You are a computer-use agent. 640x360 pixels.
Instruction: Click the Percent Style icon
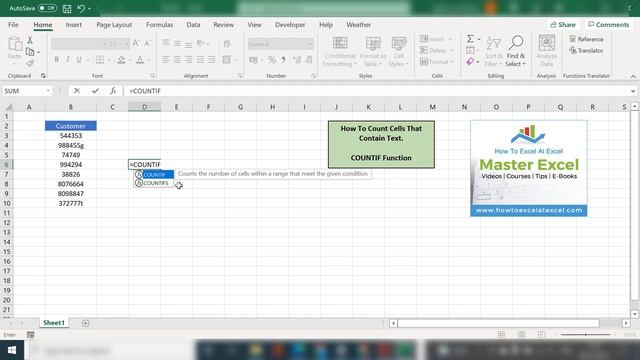pyautogui.click(x=272, y=60)
